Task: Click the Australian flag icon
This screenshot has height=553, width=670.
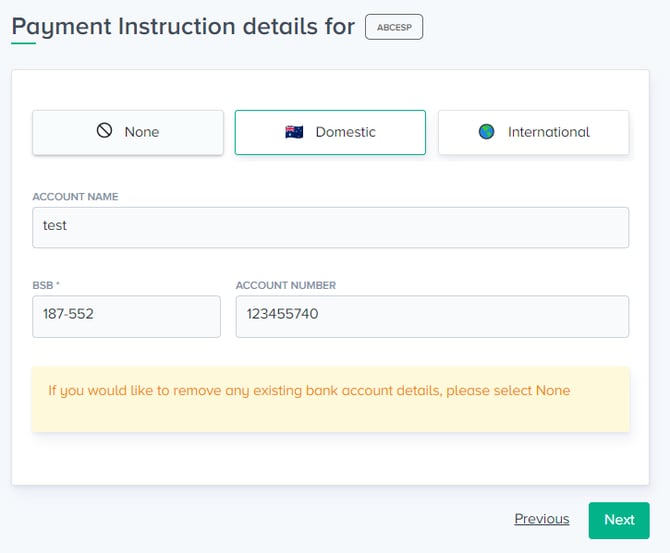Action: 294,132
